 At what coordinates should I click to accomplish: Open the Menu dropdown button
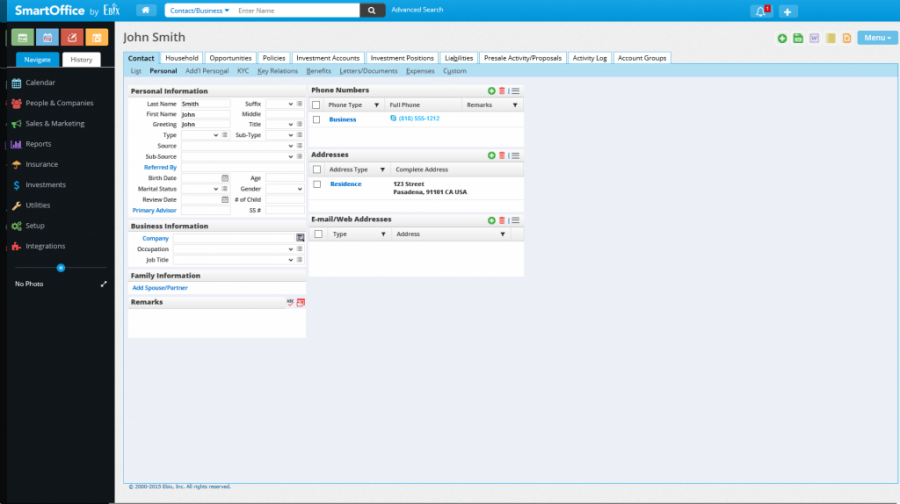point(877,38)
